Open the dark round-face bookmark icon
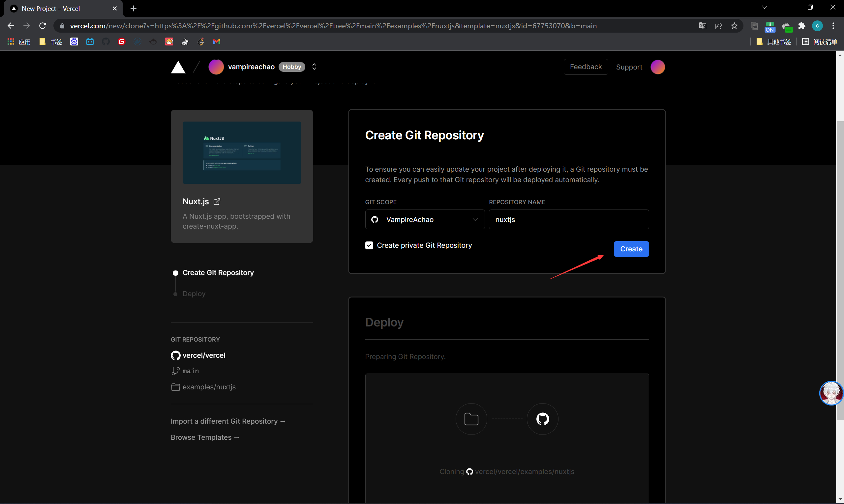The height and width of the screenshot is (504, 844). pos(153,42)
